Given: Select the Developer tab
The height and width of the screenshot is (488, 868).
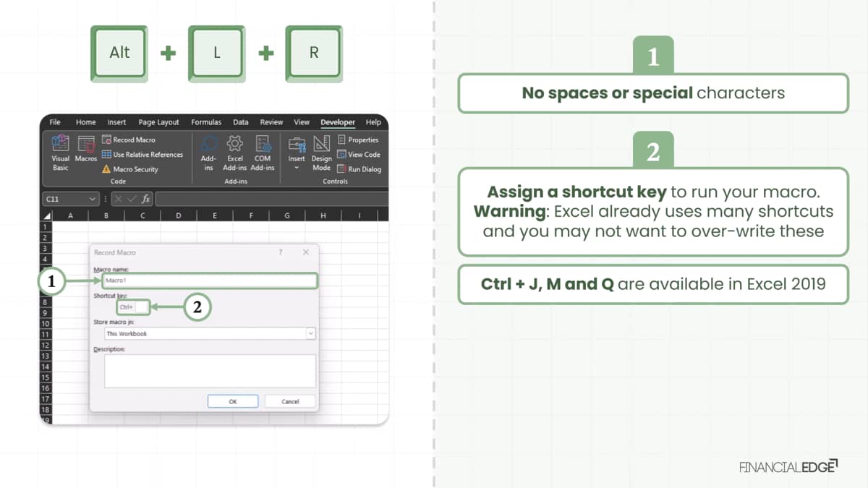Looking at the screenshot, I should point(338,122).
